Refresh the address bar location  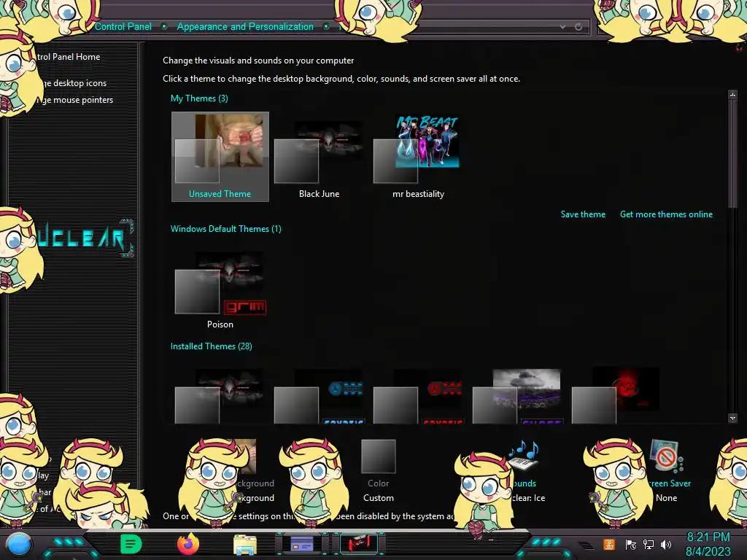coord(578,27)
